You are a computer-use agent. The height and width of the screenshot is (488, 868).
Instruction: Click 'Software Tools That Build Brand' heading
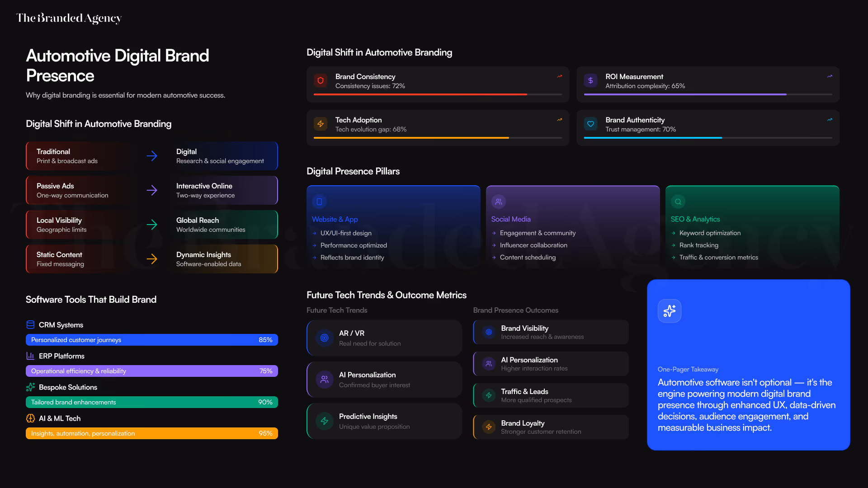coord(91,300)
